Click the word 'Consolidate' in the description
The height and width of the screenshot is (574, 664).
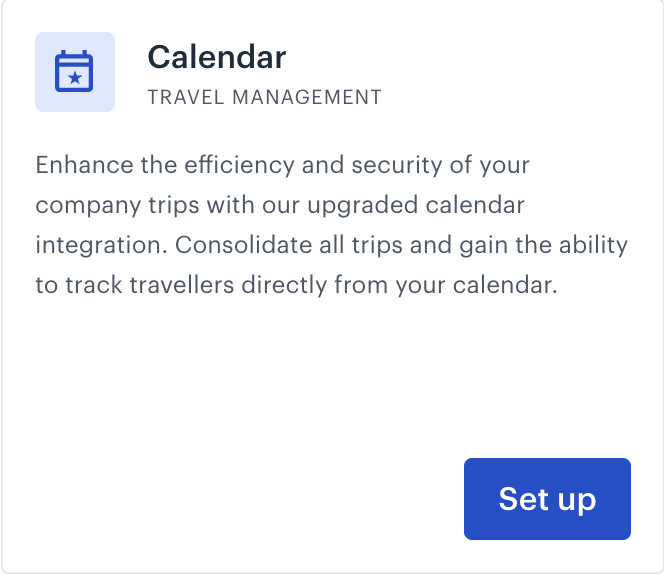(243, 245)
